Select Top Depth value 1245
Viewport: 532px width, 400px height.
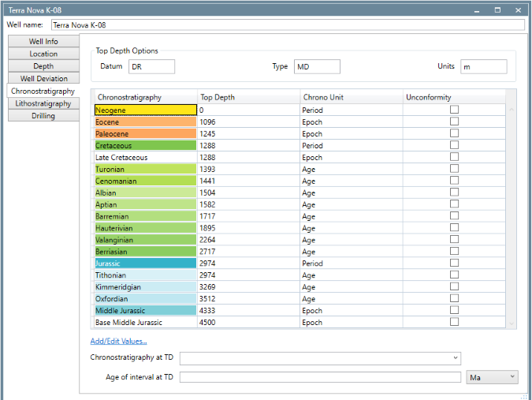[x=249, y=134]
